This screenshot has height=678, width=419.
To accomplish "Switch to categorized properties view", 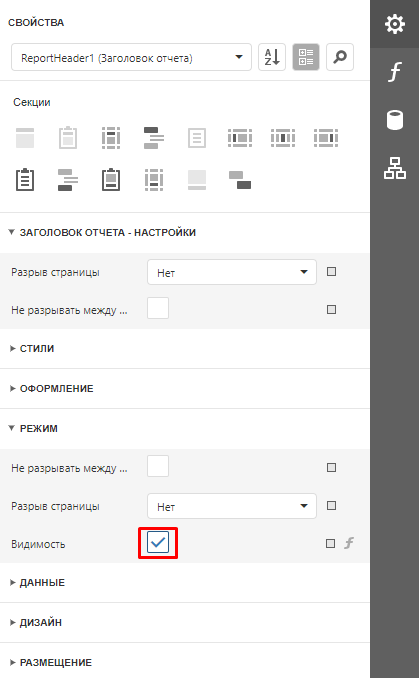I will (306, 57).
